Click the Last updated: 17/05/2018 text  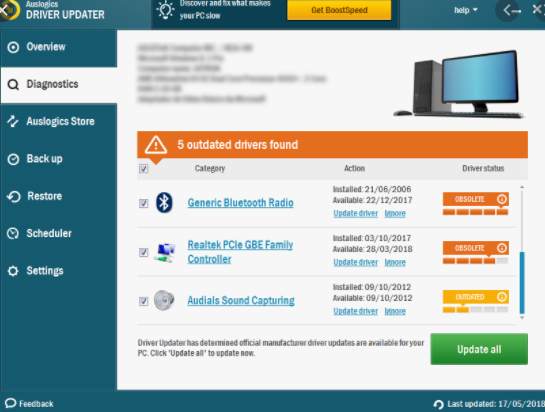[x=496, y=404]
